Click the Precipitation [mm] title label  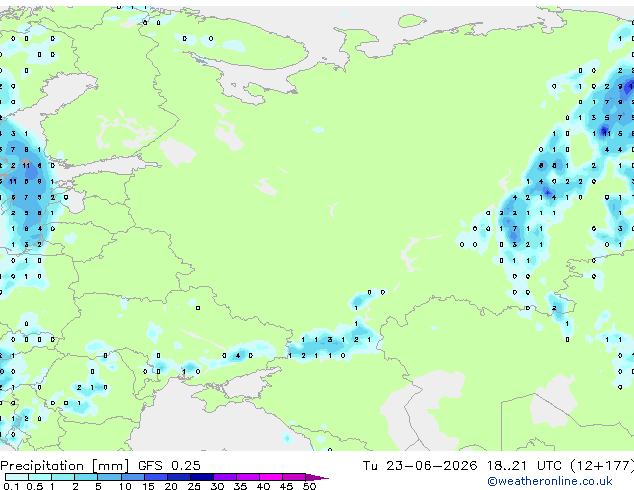click(65, 466)
